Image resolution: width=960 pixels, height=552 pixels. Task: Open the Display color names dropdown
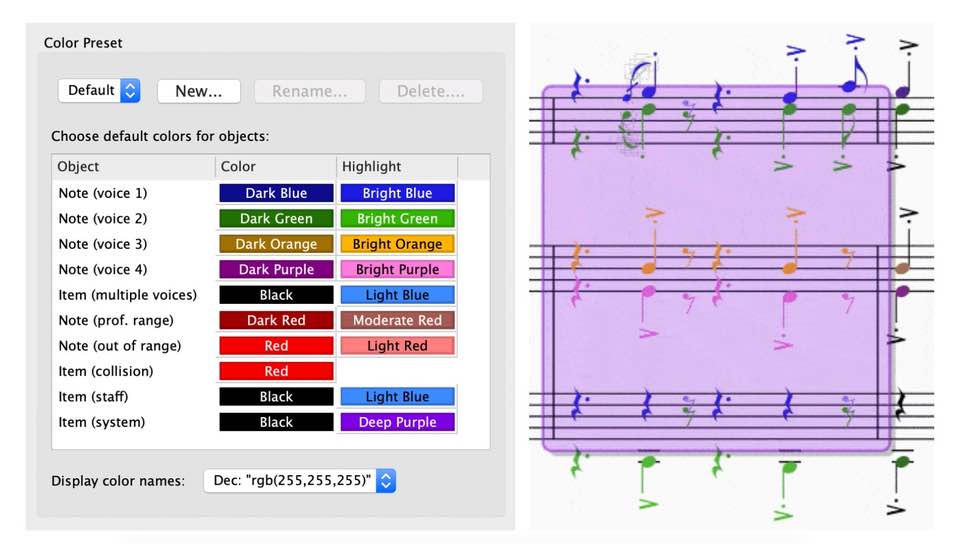pos(300,480)
